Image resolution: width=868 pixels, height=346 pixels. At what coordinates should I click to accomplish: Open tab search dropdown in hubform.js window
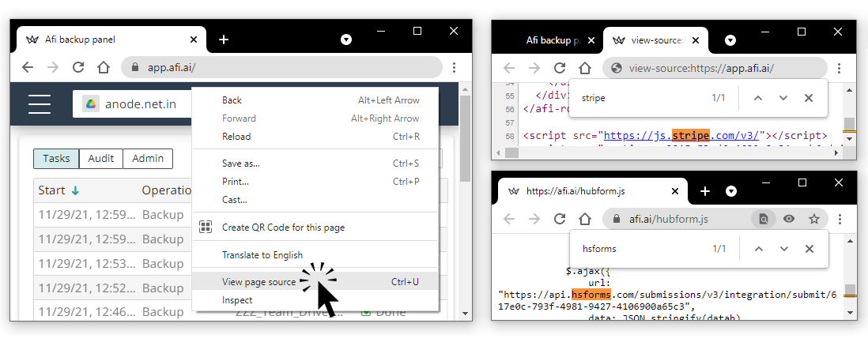point(730,191)
